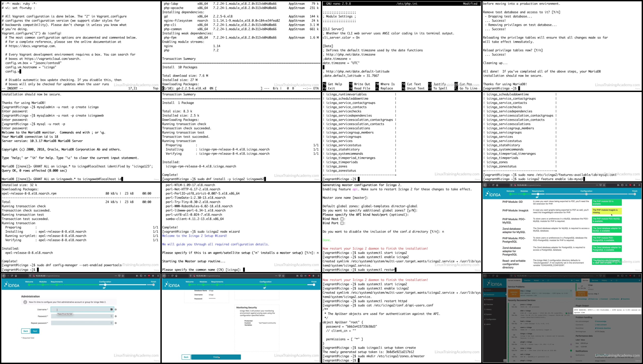Open Problems in the Icinga dashboard sidebar
Viewport: 643px width, 364px height.
click(x=489, y=300)
